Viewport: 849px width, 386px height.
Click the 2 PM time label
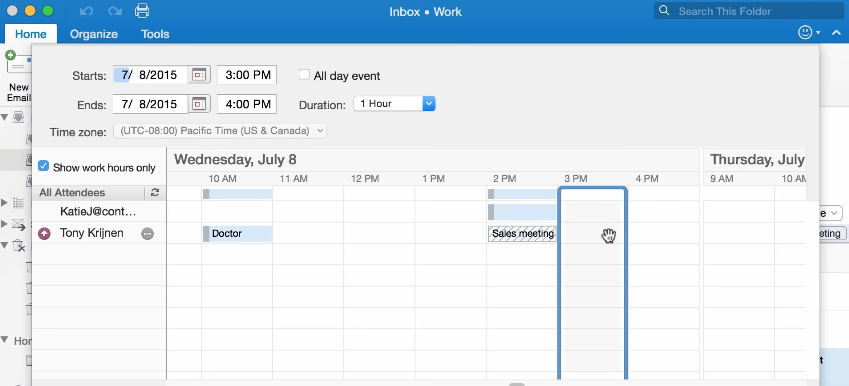tap(505, 179)
